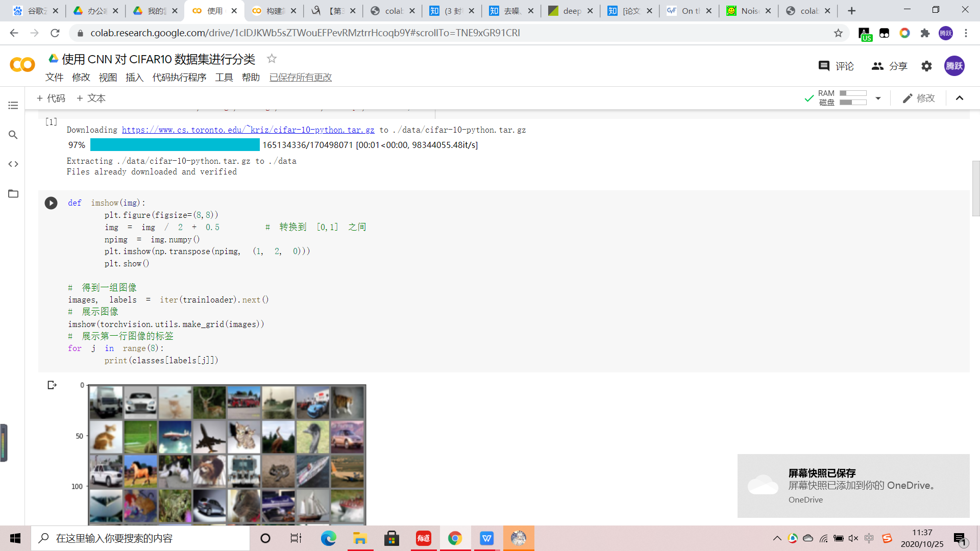Open notebook settings gear icon

click(926, 66)
